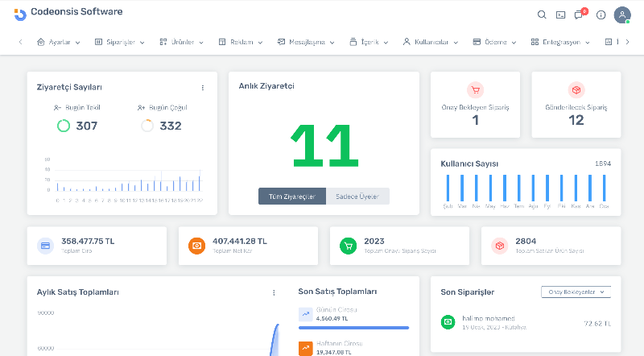The height and width of the screenshot is (356, 644).
Task: Expand the Kullanıcılar menu
Action: (431, 42)
